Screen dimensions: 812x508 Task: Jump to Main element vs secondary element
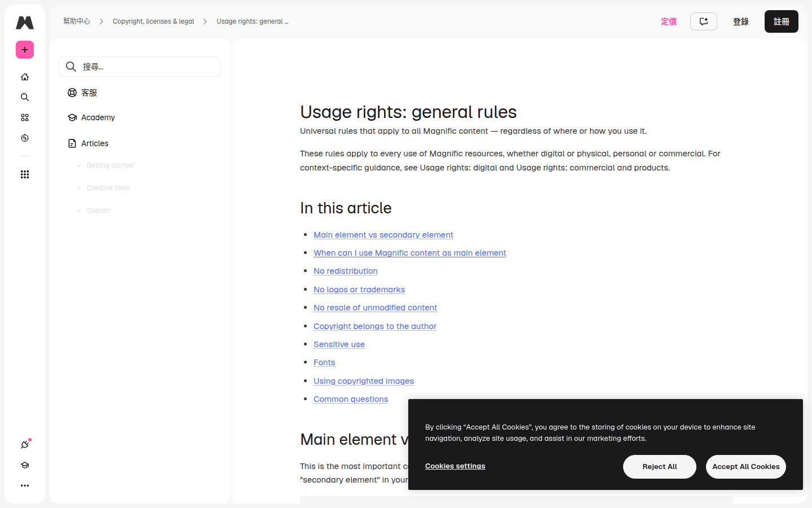click(383, 235)
